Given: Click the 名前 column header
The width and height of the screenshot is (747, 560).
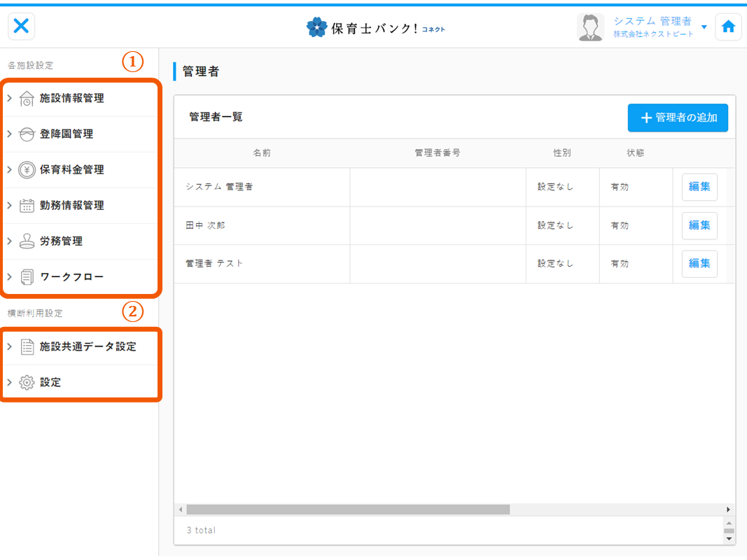Looking at the screenshot, I should pos(262,153).
